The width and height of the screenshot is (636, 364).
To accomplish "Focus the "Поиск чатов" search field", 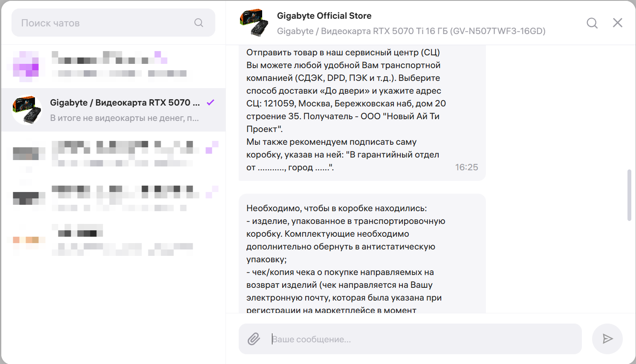I will [x=107, y=23].
